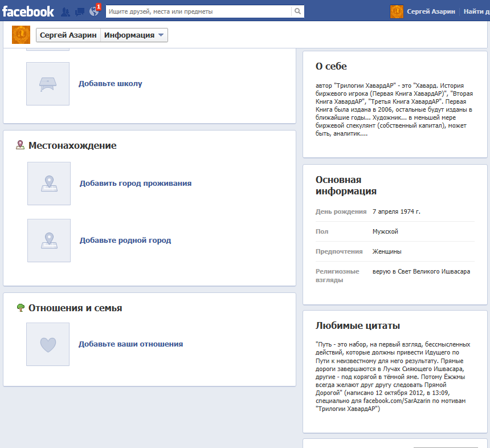490x448 pixels.
Task: Focus the friends and places search field
Action: click(x=198, y=11)
